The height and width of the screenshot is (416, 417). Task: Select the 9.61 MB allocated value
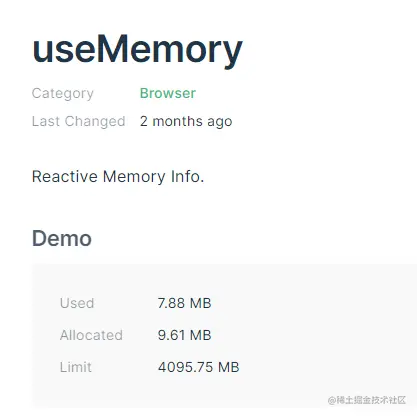(184, 335)
